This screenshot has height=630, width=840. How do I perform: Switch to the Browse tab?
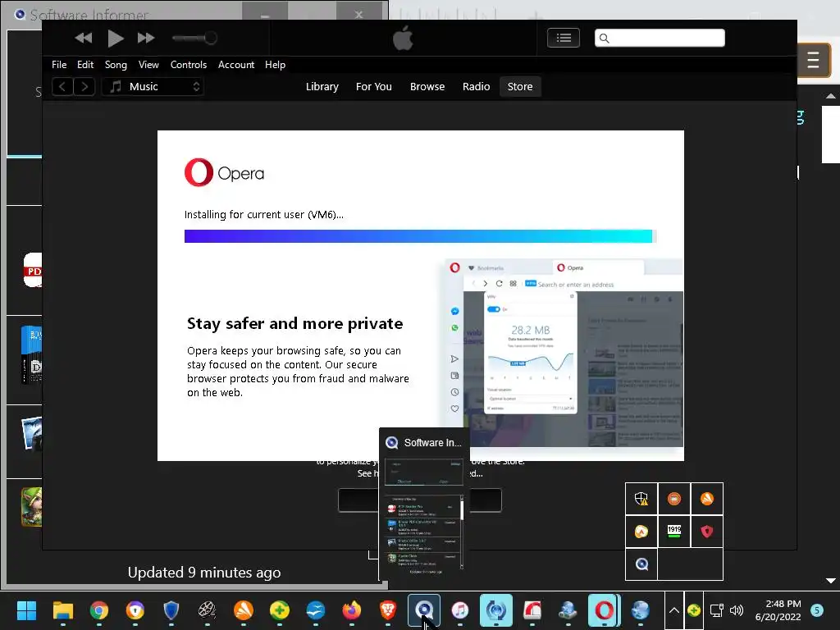coord(427,87)
